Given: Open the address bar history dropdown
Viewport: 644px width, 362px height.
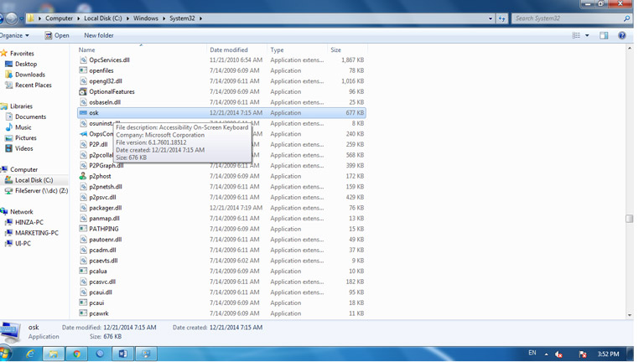Looking at the screenshot, I should click(490, 18).
